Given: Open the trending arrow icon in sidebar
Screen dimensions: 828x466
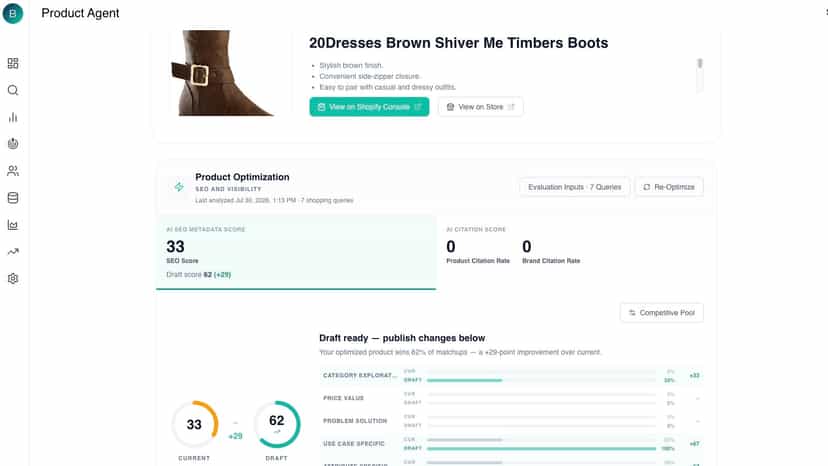Looking at the screenshot, I should [x=13, y=251].
